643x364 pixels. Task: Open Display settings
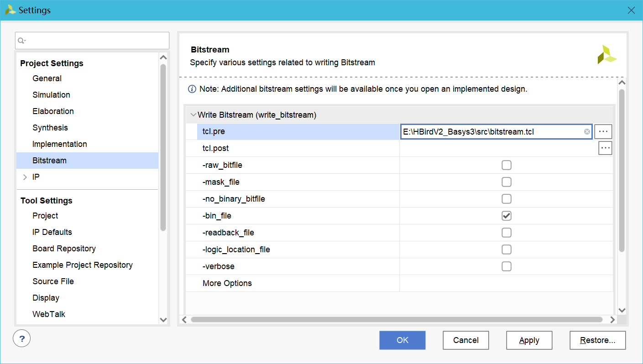[46, 298]
